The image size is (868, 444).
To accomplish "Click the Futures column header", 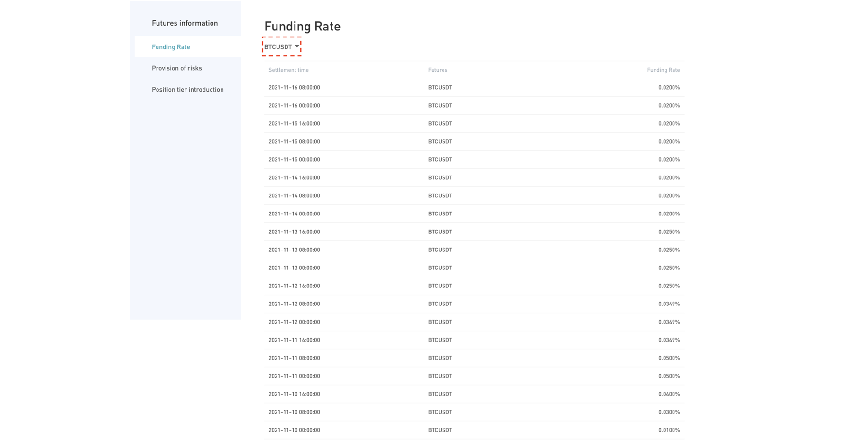I will click(x=437, y=70).
